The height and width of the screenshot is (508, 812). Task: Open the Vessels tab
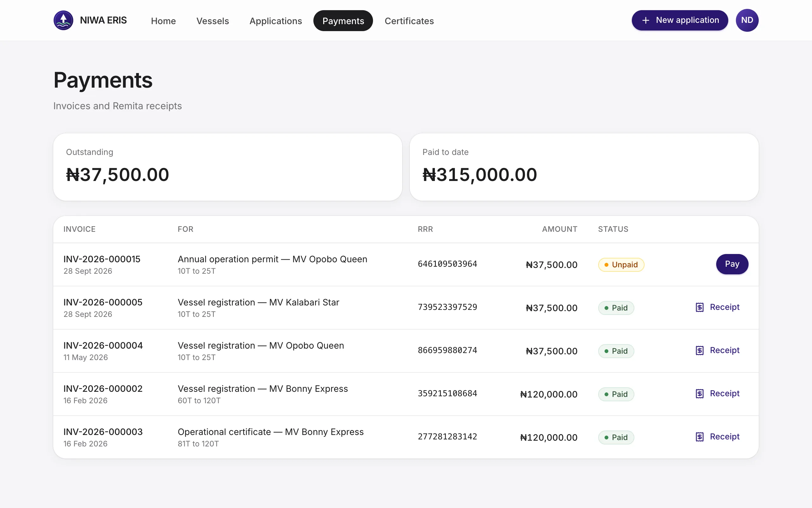213,21
